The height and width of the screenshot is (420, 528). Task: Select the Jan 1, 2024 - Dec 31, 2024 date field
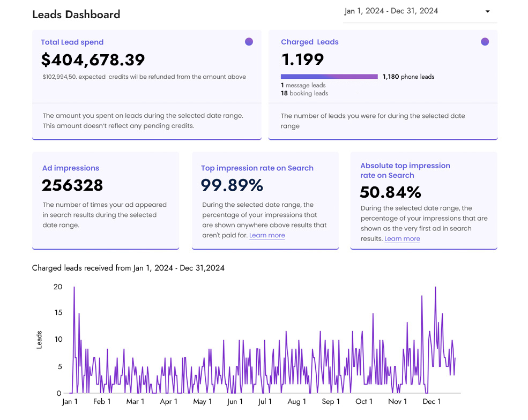[391, 11]
